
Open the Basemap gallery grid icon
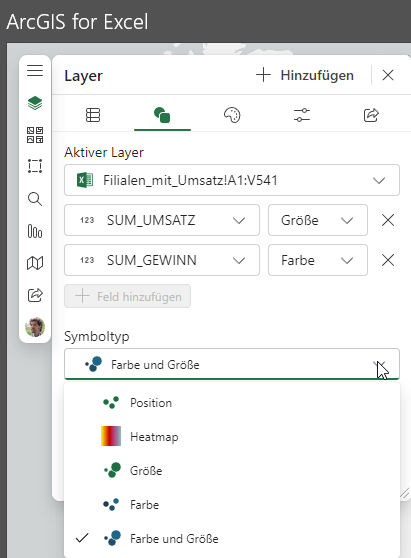[35, 135]
